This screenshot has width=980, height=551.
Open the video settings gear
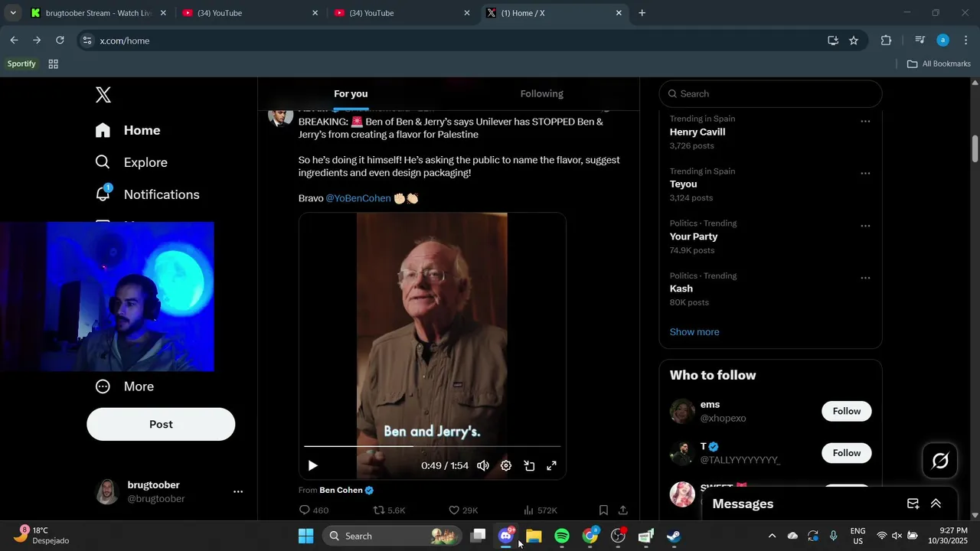click(x=506, y=465)
